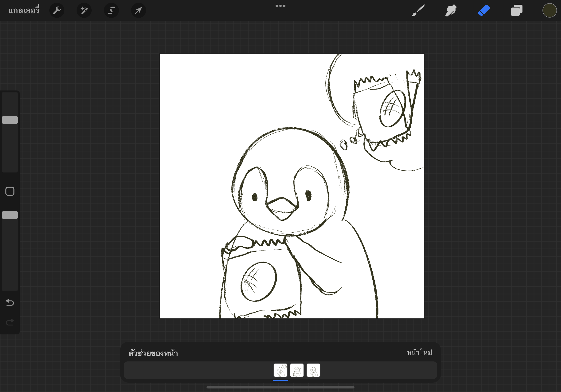The height and width of the screenshot is (392, 561).
Task: Open the Adjustments magic wand menu
Action: pos(84,11)
